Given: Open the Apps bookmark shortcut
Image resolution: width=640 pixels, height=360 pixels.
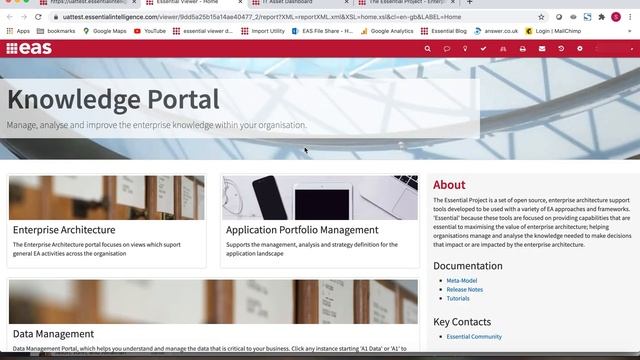Looking at the screenshot, I should click(18, 31).
